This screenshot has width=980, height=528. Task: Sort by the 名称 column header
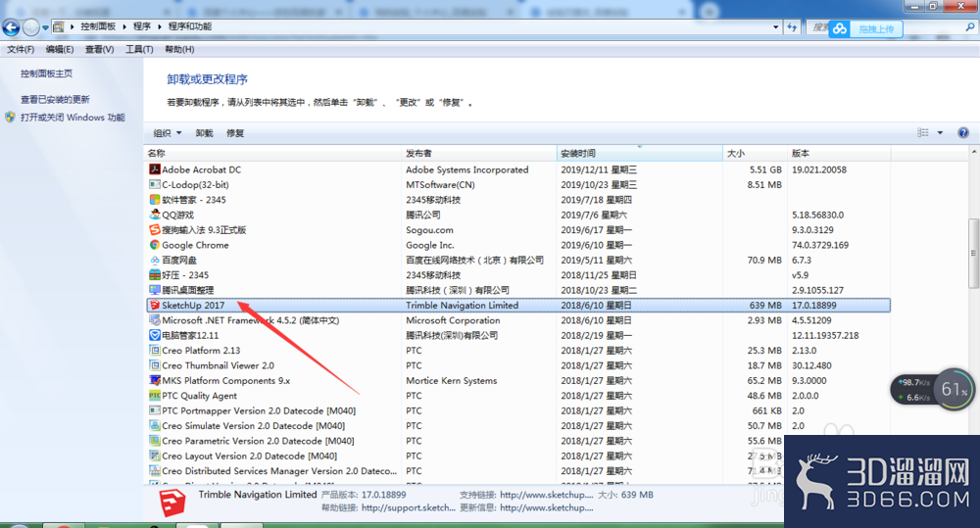pos(272,153)
